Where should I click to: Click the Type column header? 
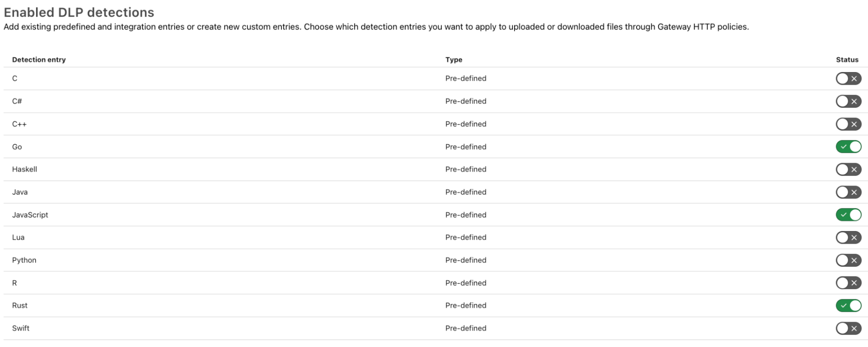pos(453,59)
